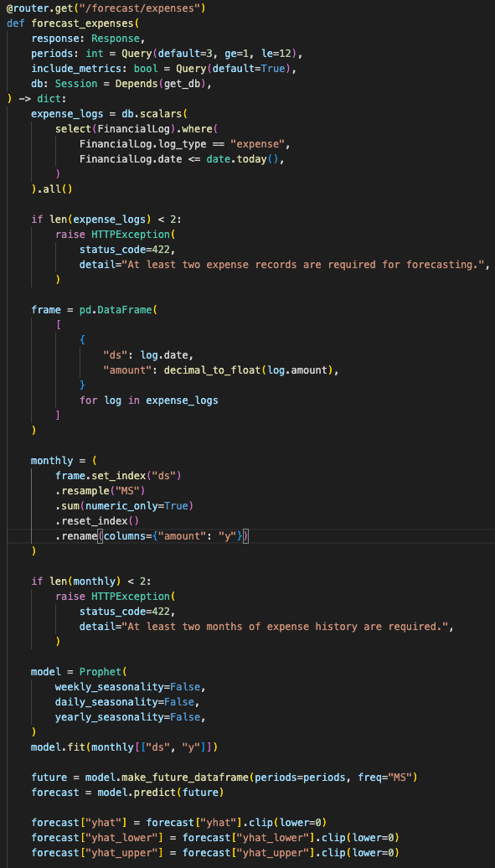Click the '"ds": log.date' dictionary entry

point(148,355)
